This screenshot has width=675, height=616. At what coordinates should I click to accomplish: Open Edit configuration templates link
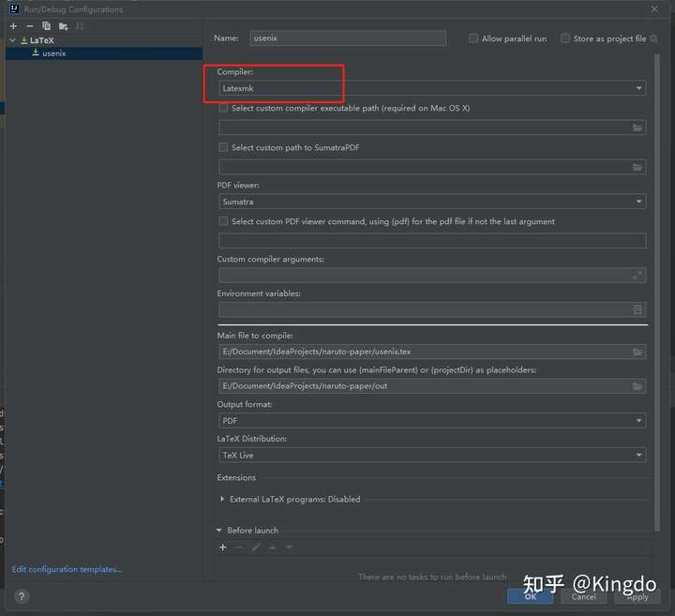[67, 569]
